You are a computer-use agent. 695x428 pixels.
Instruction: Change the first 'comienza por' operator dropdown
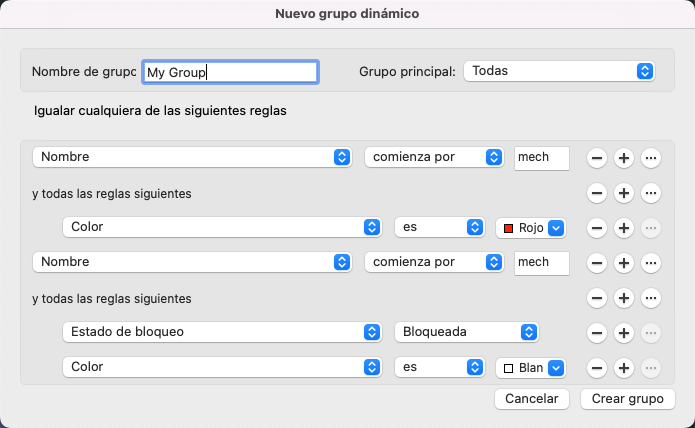[x=433, y=158]
